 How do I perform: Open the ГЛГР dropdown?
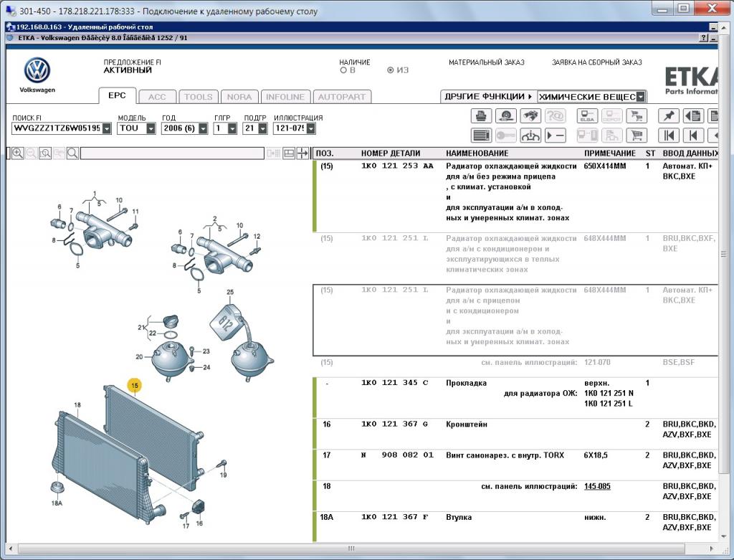[x=232, y=128]
